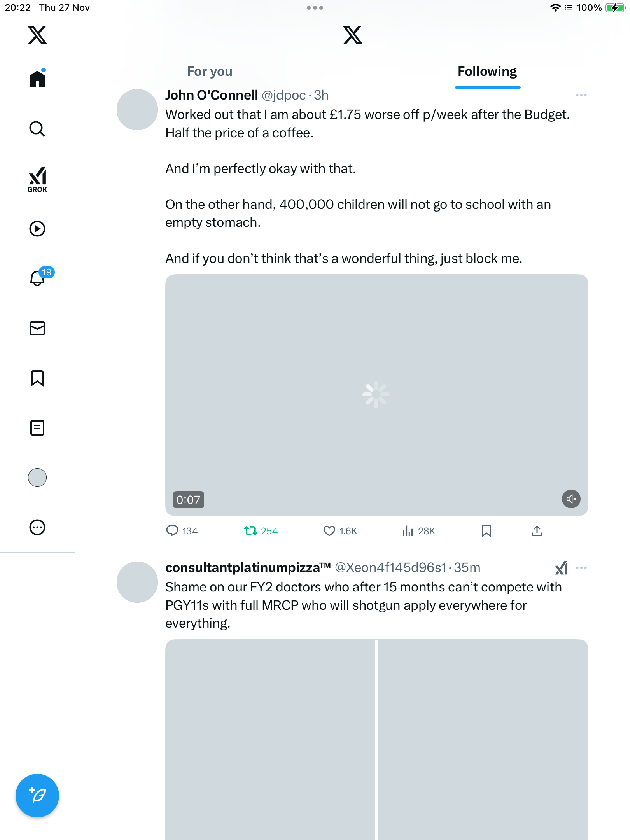Unmute the video with speaker icon

click(571, 499)
